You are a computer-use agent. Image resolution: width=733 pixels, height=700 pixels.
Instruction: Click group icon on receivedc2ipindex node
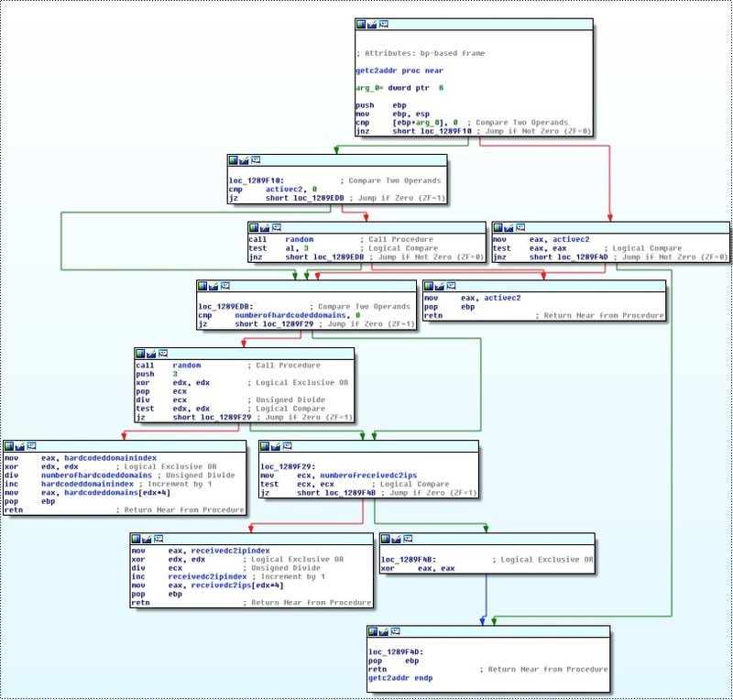click(x=159, y=539)
